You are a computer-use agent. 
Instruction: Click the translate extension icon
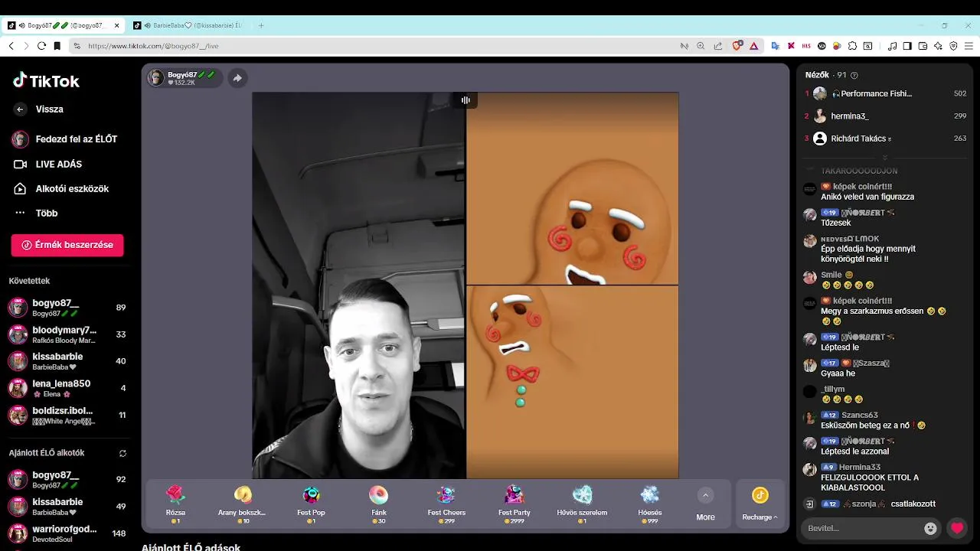(775, 46)
